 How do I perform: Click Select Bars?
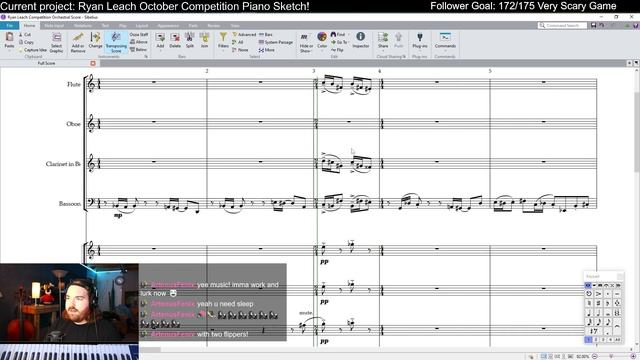pyautogui.click(x=266, y=35)
